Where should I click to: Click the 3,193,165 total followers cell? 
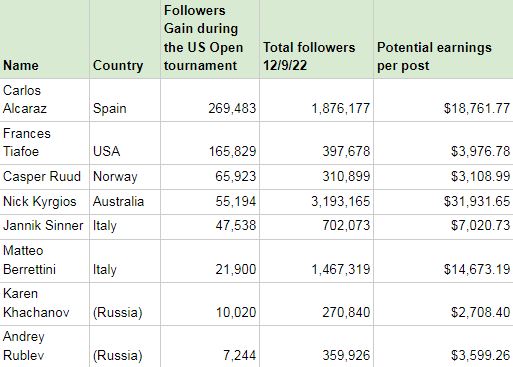[x=317, y=202]
